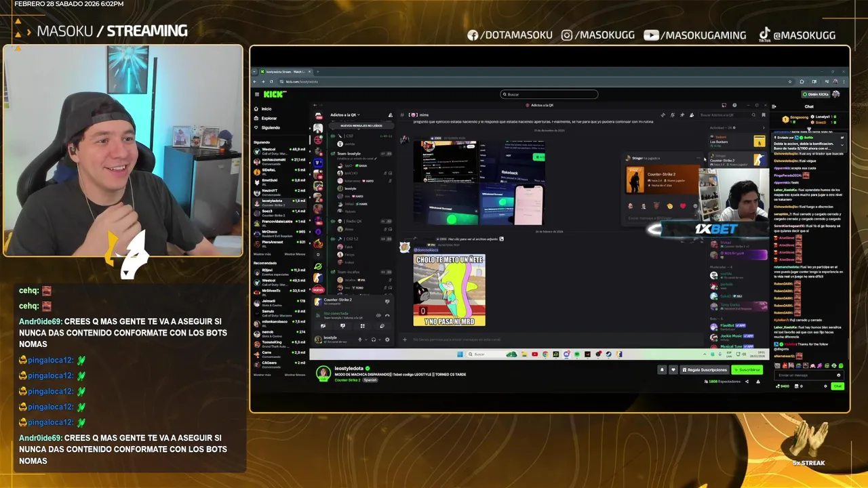
Task: Click Mostrar Menos under the Recomendado list
Action: [295, 375]
